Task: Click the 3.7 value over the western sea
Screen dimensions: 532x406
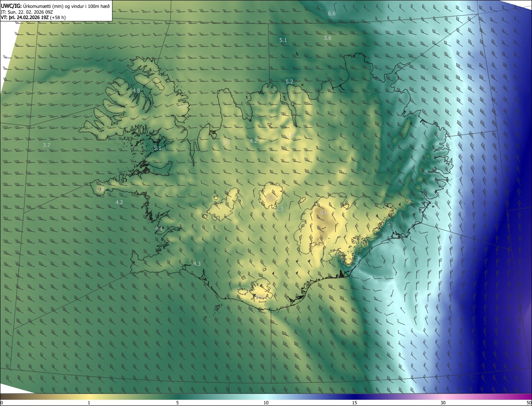Action: (47, 145)
